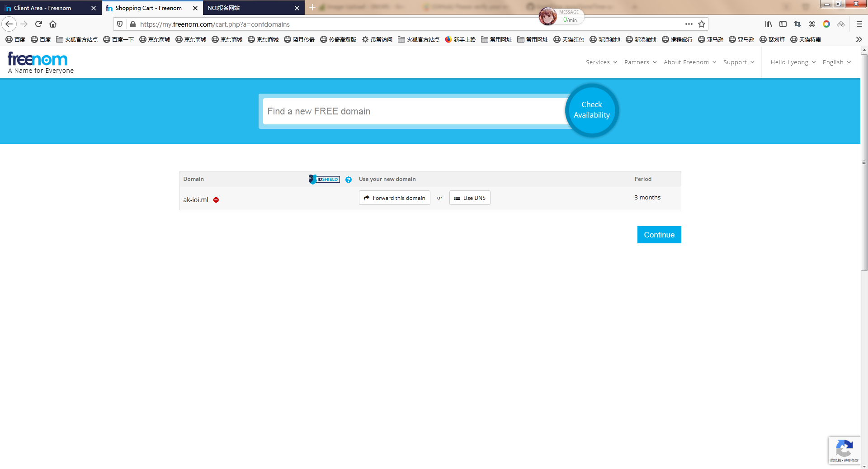Open the Firefox library panel
The image size is (868, 469).
coord(769,24)
